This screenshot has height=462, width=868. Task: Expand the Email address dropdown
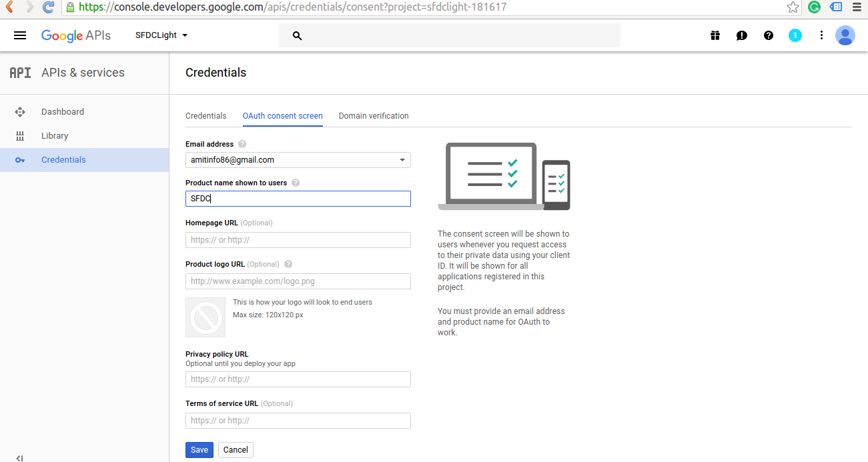pyautogui.click(x=402, y=159)
